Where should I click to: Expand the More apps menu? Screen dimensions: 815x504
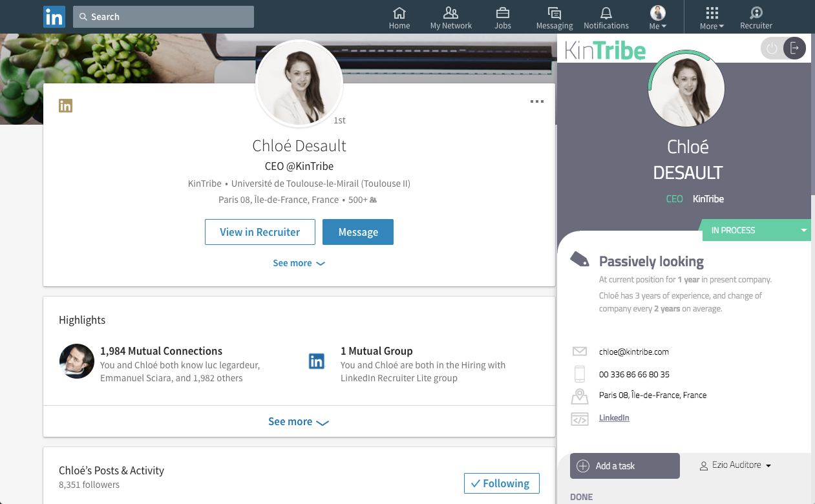click(x=712, y=18)
